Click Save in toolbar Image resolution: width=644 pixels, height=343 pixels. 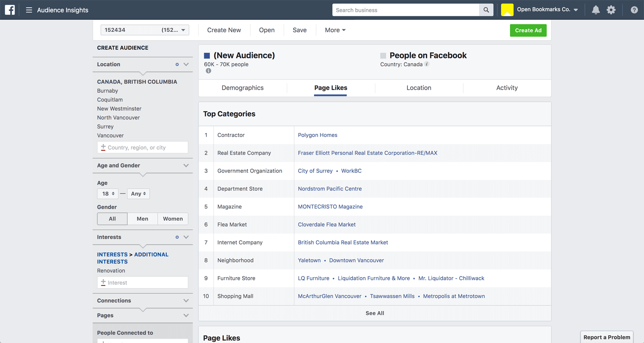pyautogui.click(x=300, y=30)
